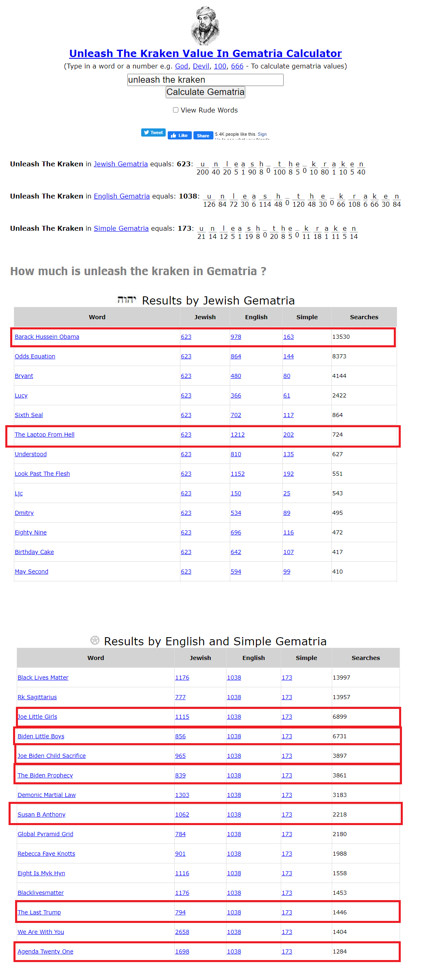
Task: Open the Eight Is Myk Hyn entry
Action: tap(41, 873)
